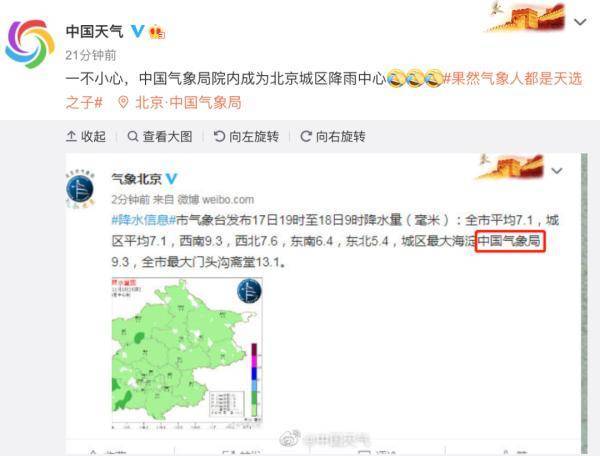
Task: Expand the inner post's chevron menu
Action: click(557, 171)
